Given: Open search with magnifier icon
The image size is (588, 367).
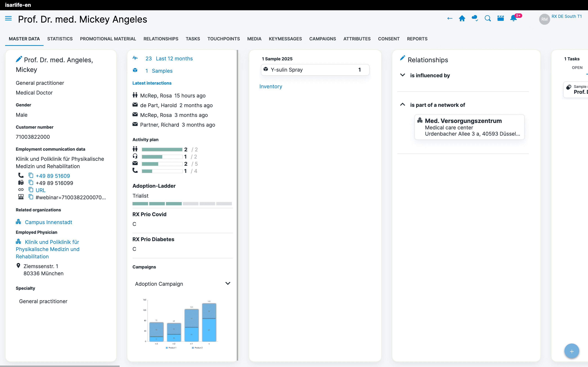Looking at the screenshot, I should pos(487,19).
